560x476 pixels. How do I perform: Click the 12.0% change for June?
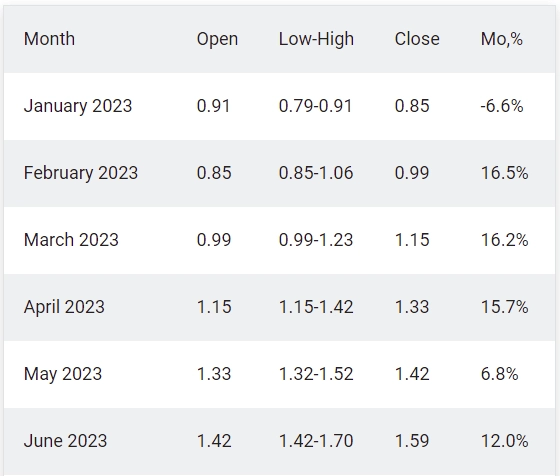504,441
